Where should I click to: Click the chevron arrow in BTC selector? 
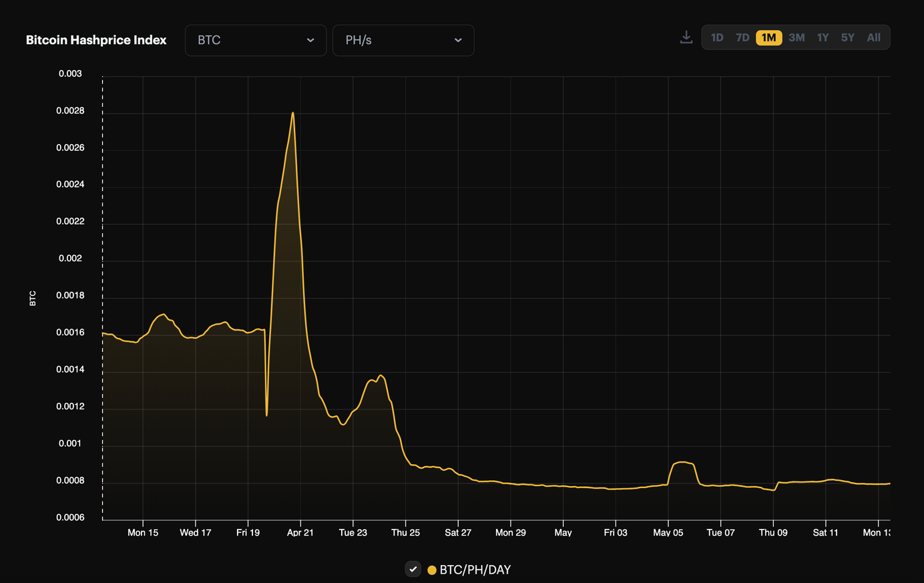(310, 40)
